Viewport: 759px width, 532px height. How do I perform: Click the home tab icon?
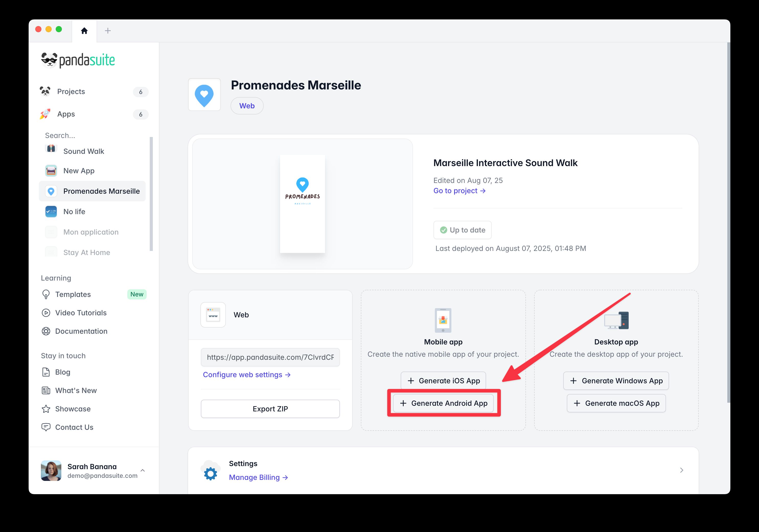click(x=84, y=31)
